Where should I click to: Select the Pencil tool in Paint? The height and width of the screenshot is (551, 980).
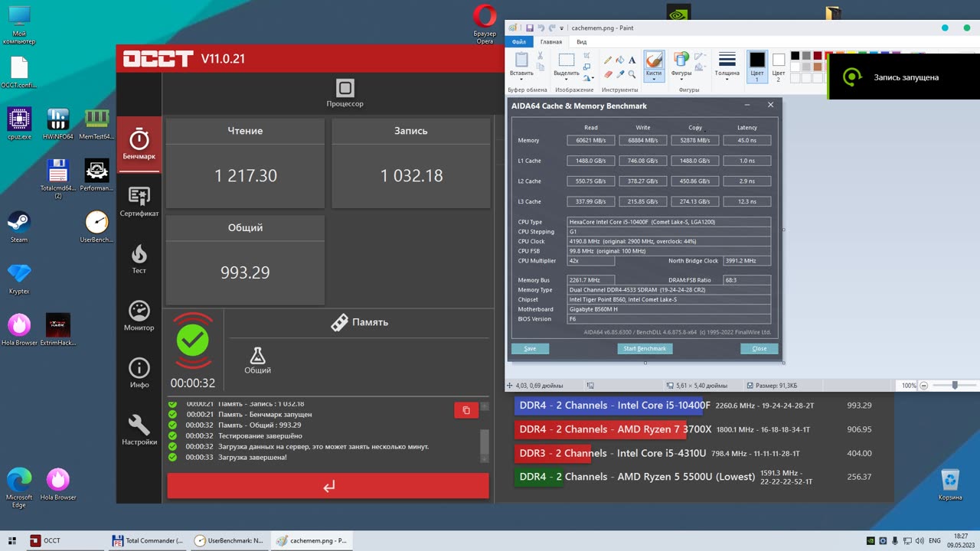pyautogui.click(x=608, y=60)
